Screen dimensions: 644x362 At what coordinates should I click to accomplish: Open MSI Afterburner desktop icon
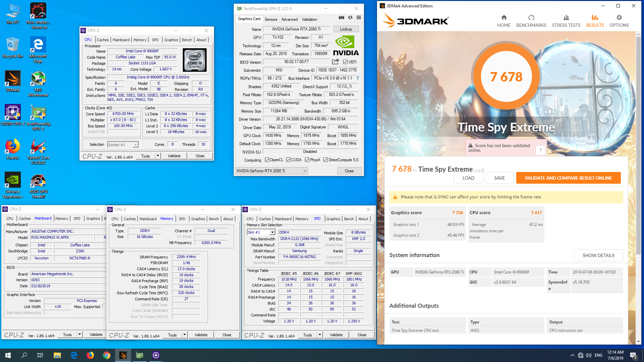pyautogui.click(x=38, y=84)
